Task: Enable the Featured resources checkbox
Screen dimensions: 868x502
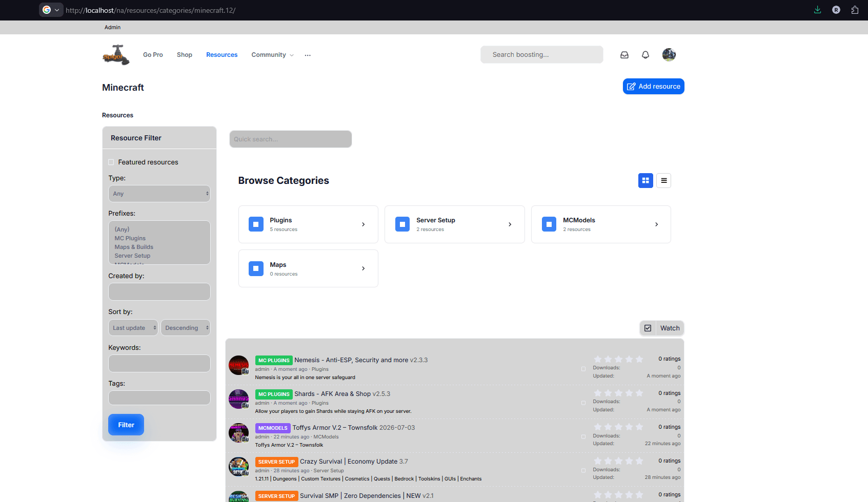Action: pyautogui.click(x=111, y=162)
